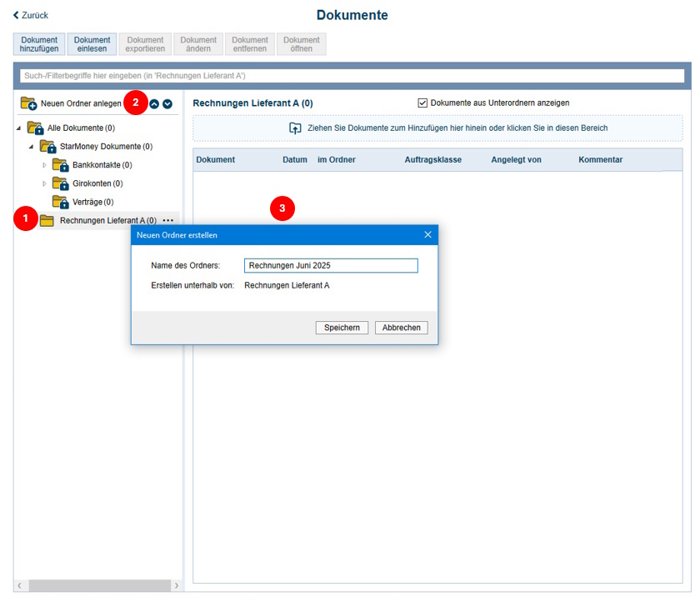Collapse the StarMoney Dokumente tree node
The image size is (700, 597).
click(32, 147)
